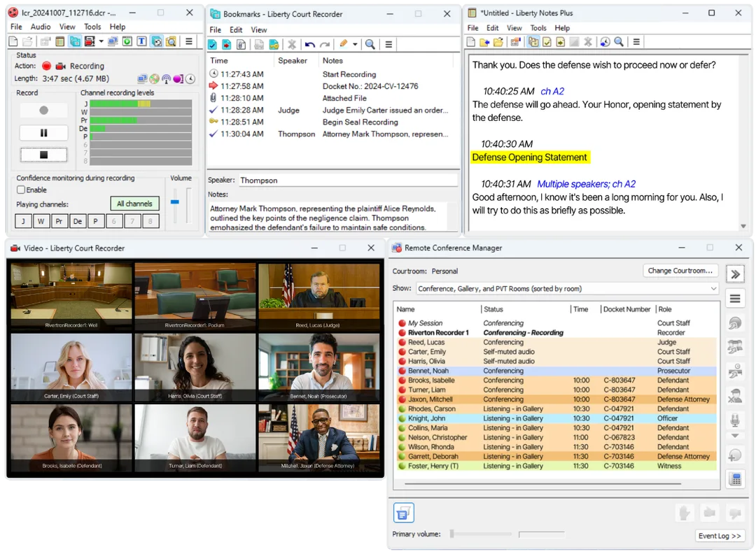Click the seal key icon in the Bookmarks toolbar

(274, 45)
